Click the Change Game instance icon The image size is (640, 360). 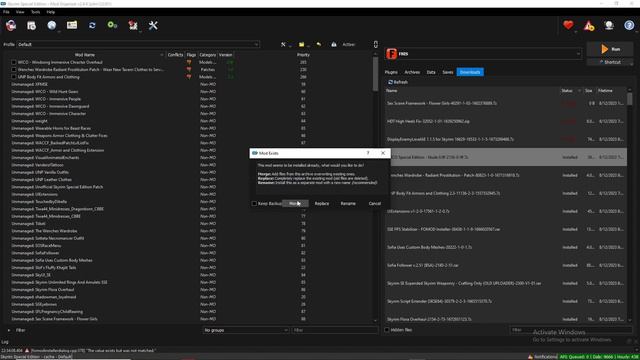[x=11, y=26]
